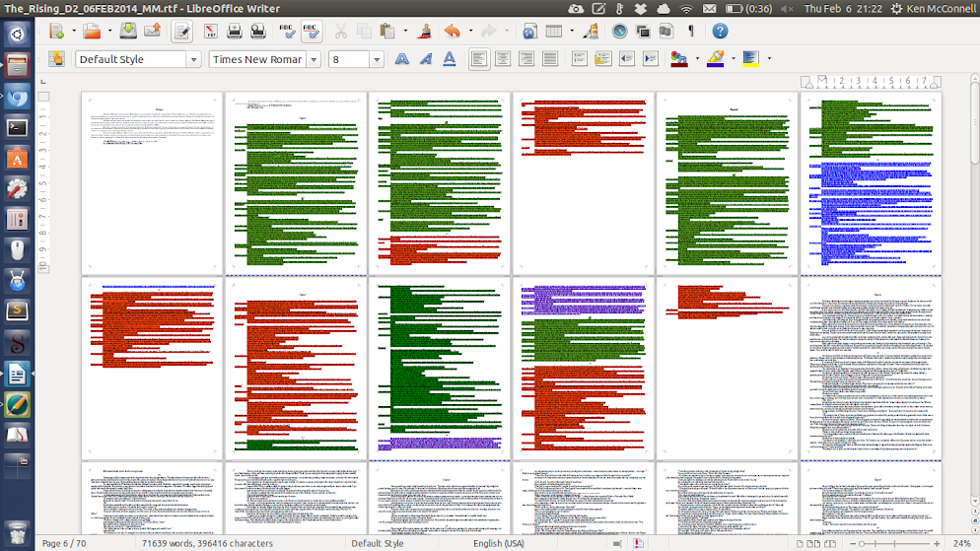The width and height of the screenshot is (980, 551).
Task: Open the Gallery icon
Action: [x=643, y=32]
